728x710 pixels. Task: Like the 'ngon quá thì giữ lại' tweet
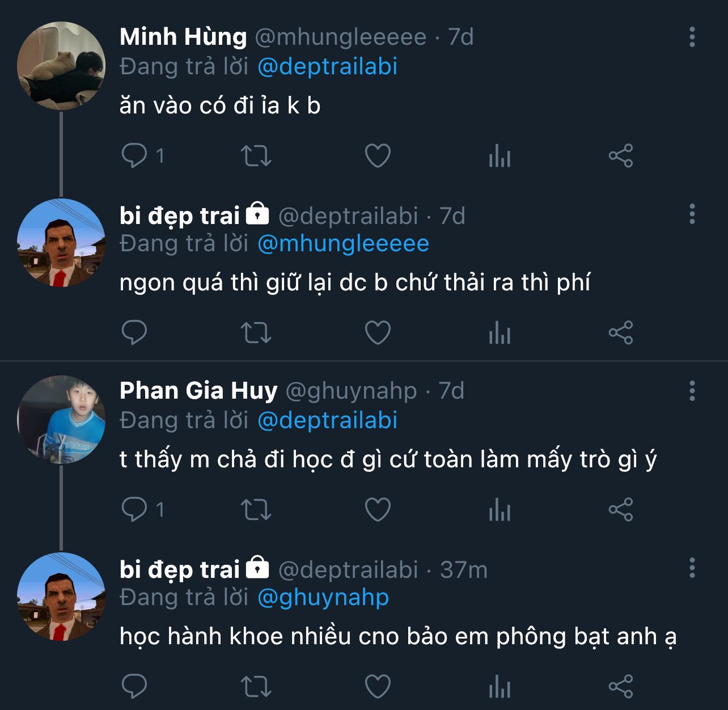[378, 332]
